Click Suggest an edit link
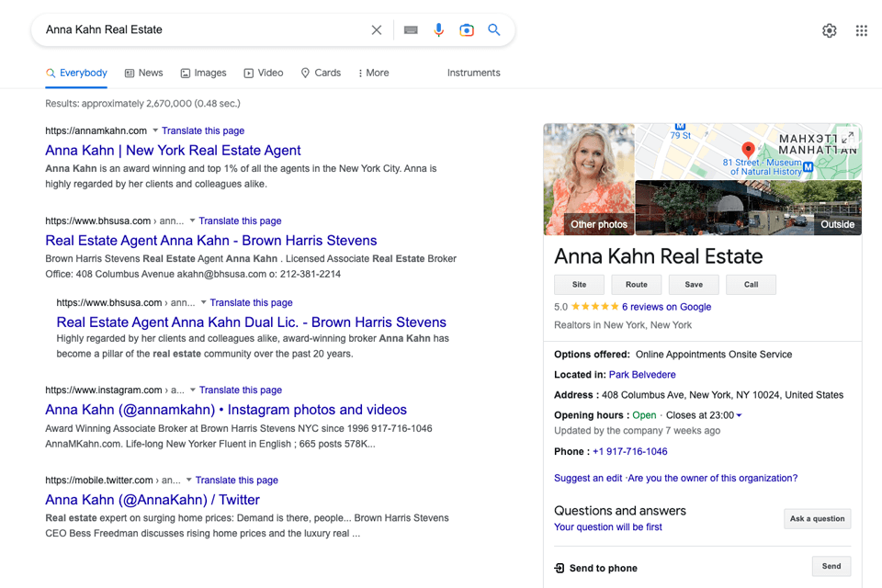Image resolution: width=882 pixels, height=588 pixels. click(588, 478)
